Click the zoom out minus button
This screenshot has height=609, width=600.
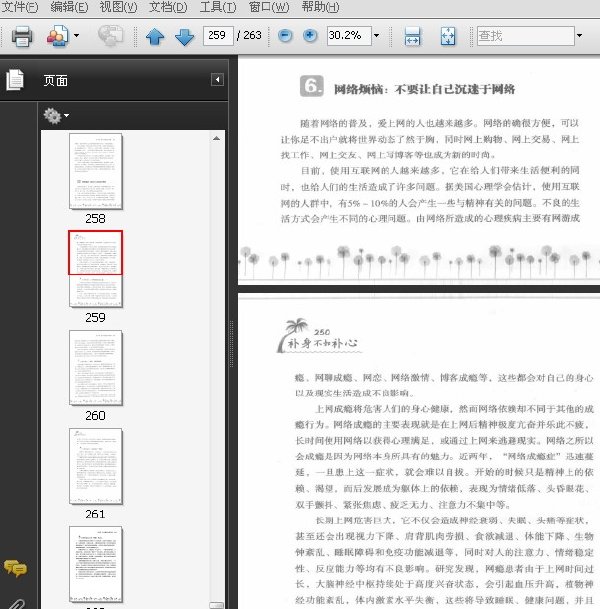[x=285, y=36]
